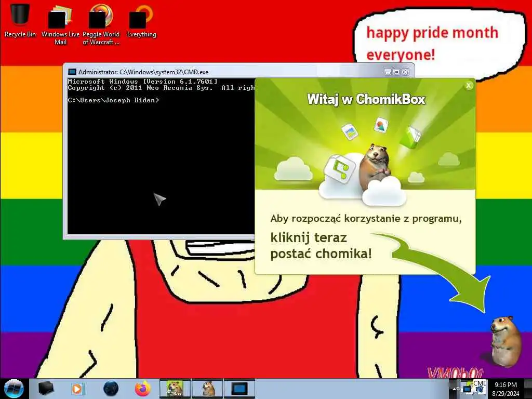Click the command prompt line C:\Users\Joseph Biden>
Image resolution: width=532 pixels, height=399 pixels.
click(x=113, y=100)
